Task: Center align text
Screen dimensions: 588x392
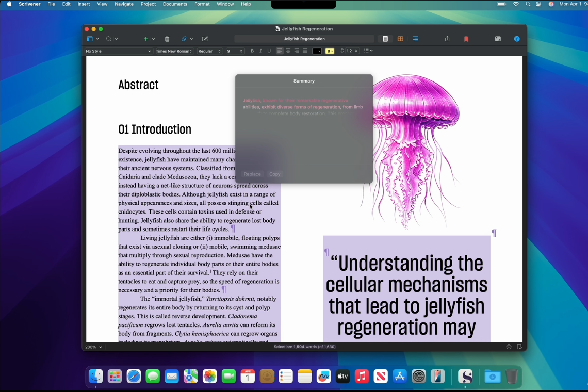Action: (288, 51)
